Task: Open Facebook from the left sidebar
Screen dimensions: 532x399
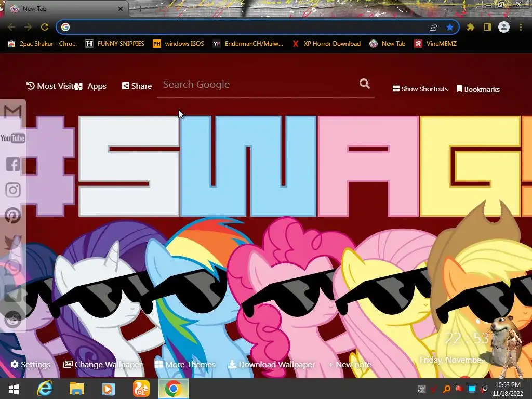Action: (x=13, y=164)
